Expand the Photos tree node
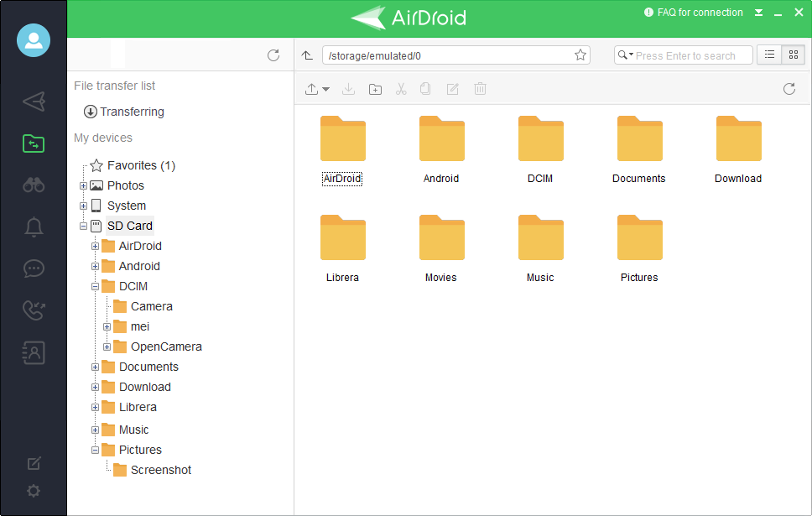The height and width of the screenshot is (516, 812). tap(83, 185)
